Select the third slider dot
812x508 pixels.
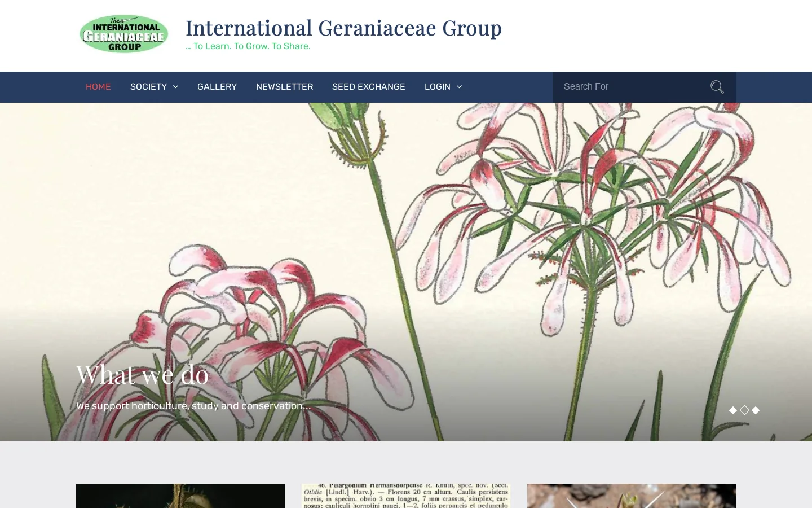click(x=756, y=410)
